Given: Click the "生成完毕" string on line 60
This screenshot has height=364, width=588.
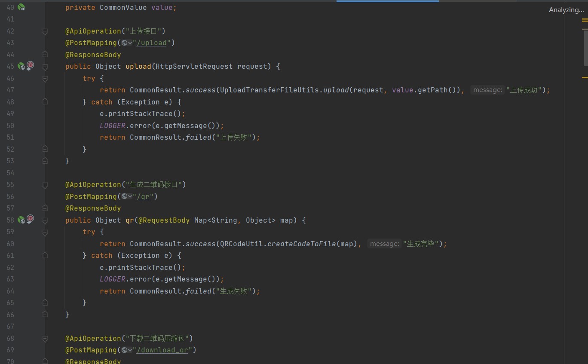Looking at the screenshot, I should pyautogui.click(x=421, y=244).
